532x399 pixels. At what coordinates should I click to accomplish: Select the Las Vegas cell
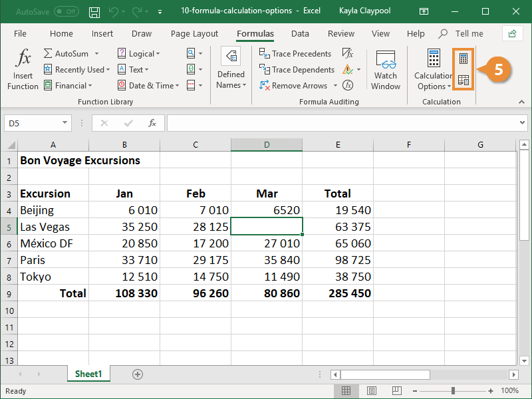(x=53, y=227)
